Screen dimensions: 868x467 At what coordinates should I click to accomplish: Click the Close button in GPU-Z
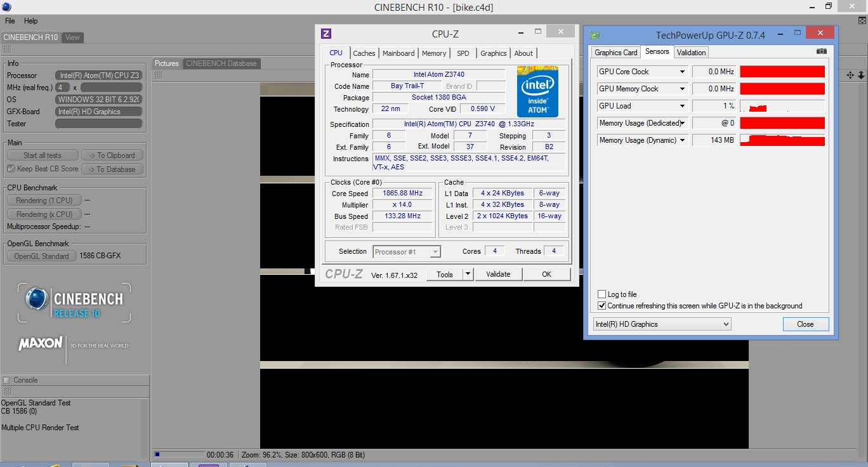(x=805, y=324)
